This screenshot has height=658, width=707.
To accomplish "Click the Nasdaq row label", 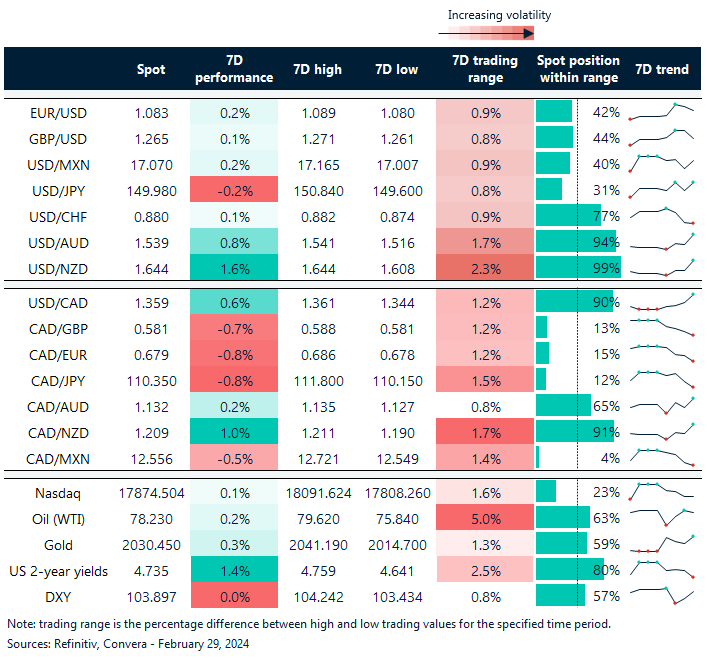I will pos(58,491).
